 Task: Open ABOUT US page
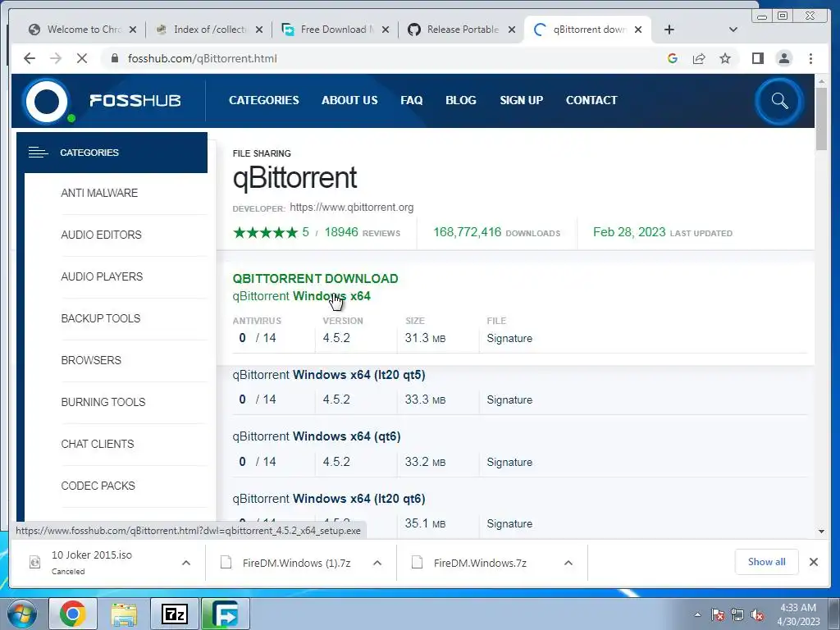click(349, 100)
